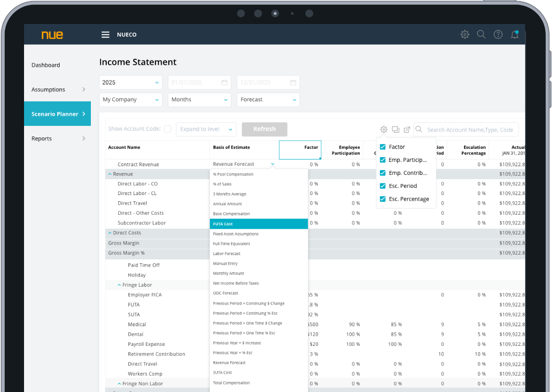This screenshot has width=553, height=392.
Task: Toggle the Esc. Period checkbox
Action: click(x=383, y=186)
